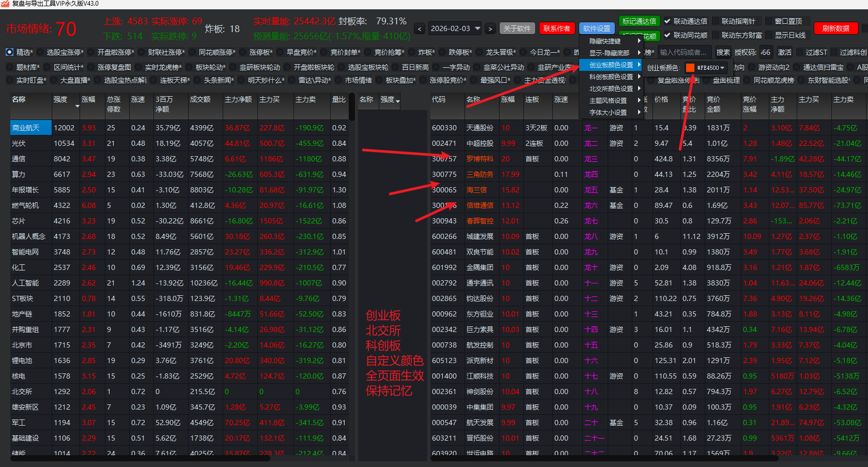Click sort arrow on left table 强度 column
The height and width of the screenshot is (467, 868).
[78, 106]
